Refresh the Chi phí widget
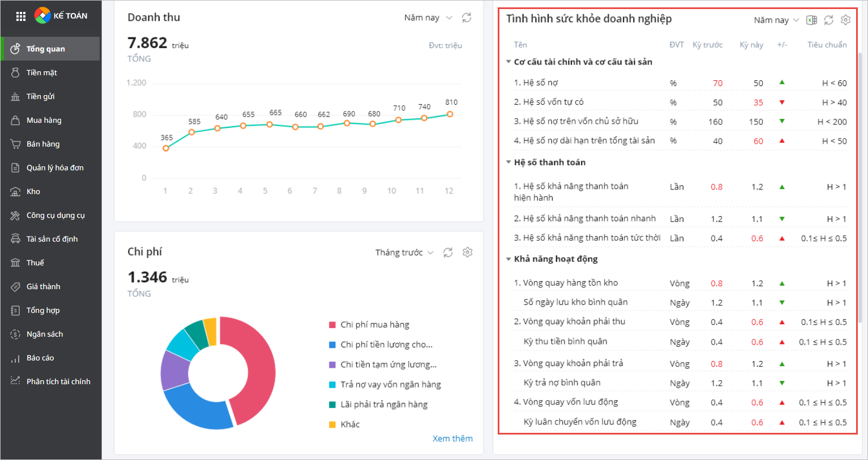This screenshot has height=460, width=868. (448, 252)
